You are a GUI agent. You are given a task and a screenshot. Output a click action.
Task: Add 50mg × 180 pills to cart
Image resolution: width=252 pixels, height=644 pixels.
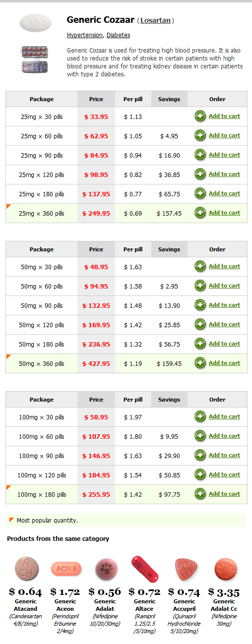[224, 344]
